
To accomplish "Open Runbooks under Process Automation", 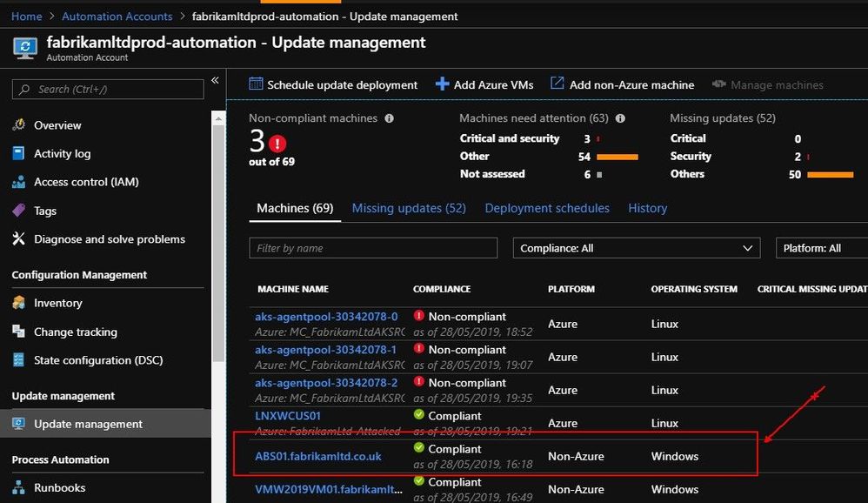I will pos(60,487).
